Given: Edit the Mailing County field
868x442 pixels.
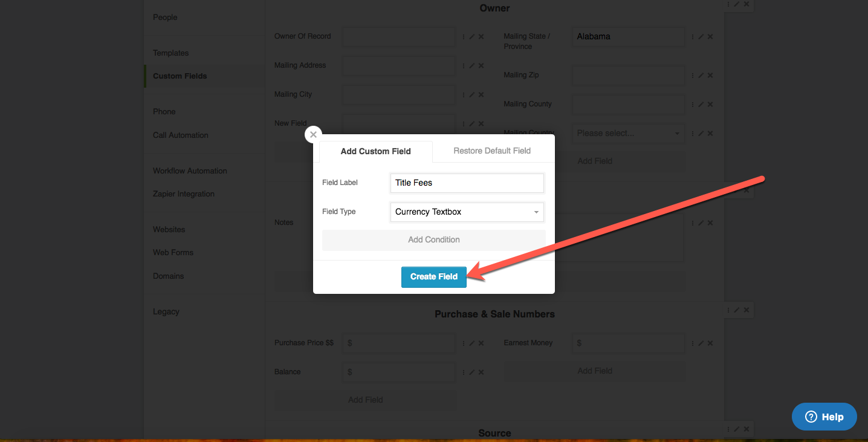Looking at the screenshot, I should [701, 105].
